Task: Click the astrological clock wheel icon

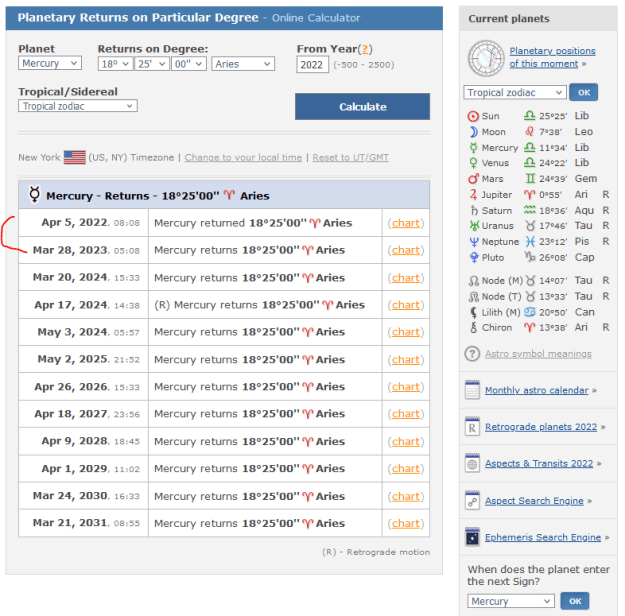Action: (486, 58)
